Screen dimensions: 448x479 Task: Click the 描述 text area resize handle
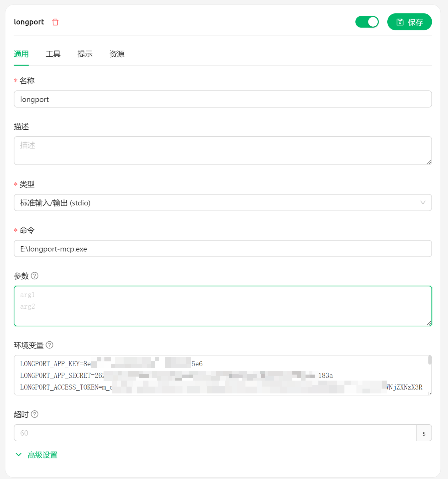(x=429, y=162)
